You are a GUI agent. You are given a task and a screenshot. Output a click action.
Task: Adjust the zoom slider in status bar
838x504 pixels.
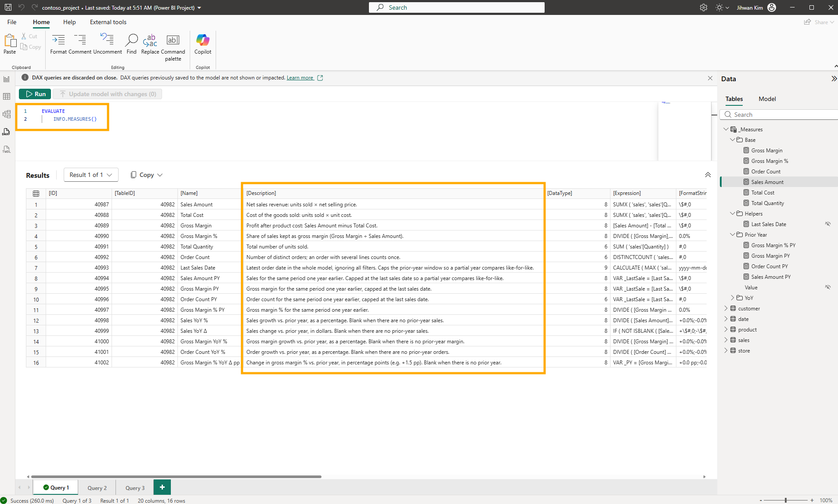pos(785,500)
